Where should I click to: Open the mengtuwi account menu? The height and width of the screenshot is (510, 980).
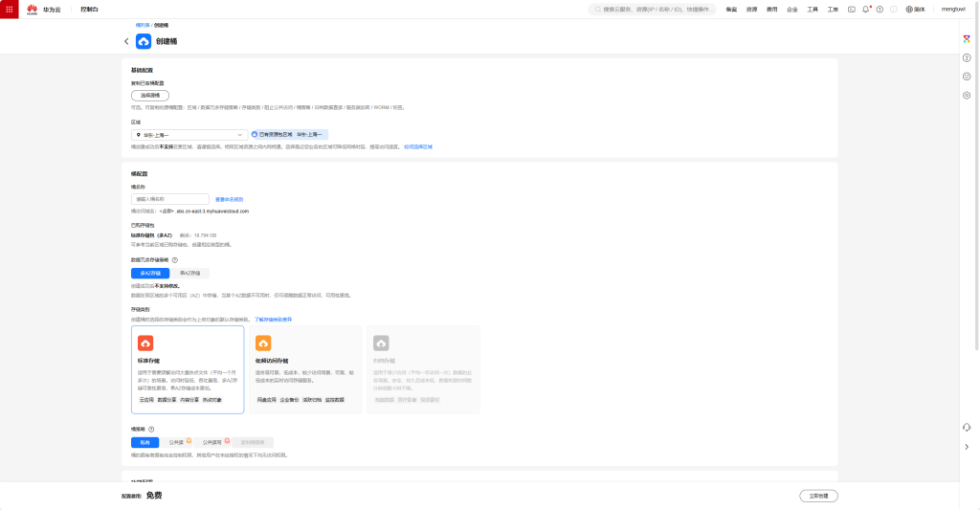pyautogui.click(x=952, y=10)
